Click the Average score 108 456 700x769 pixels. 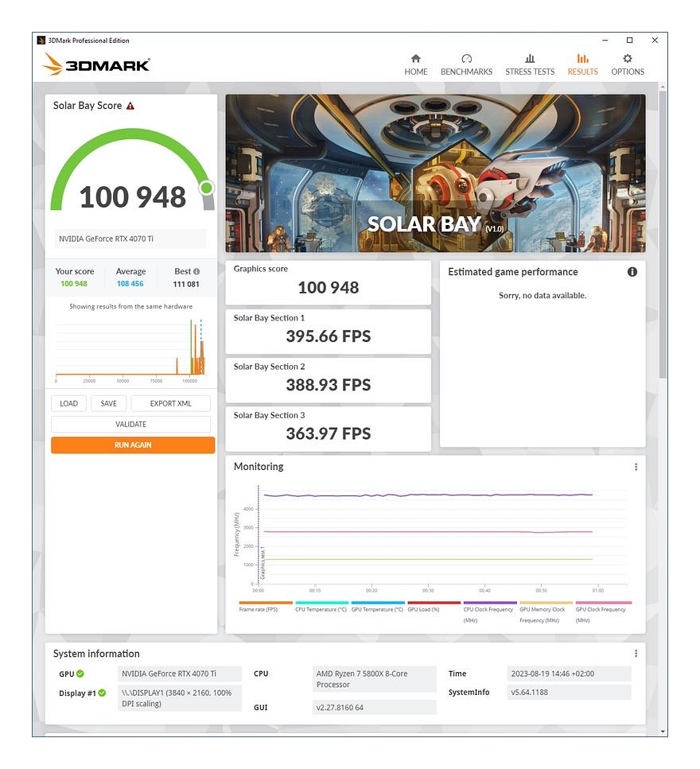[x=130, y=284]
